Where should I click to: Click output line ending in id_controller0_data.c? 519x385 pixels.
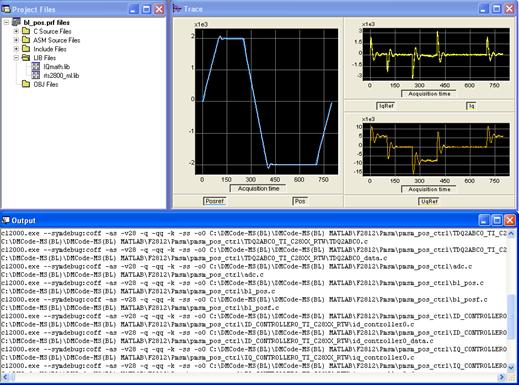click(x=217, y=341)
